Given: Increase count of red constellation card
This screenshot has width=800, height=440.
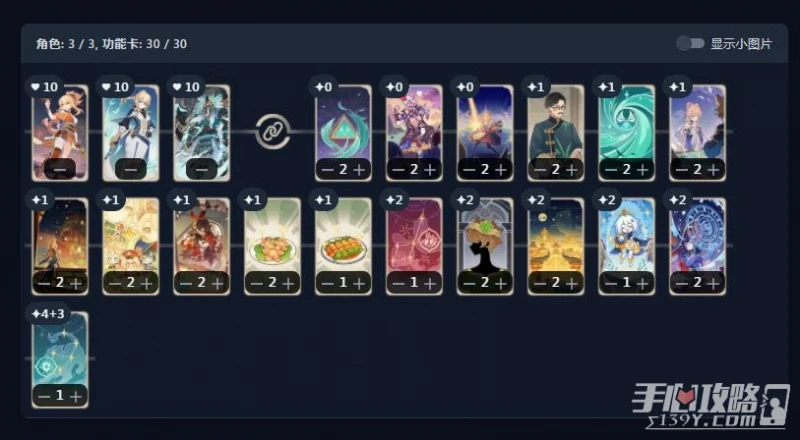Looking at the screenshot, I should coord(430,283).
